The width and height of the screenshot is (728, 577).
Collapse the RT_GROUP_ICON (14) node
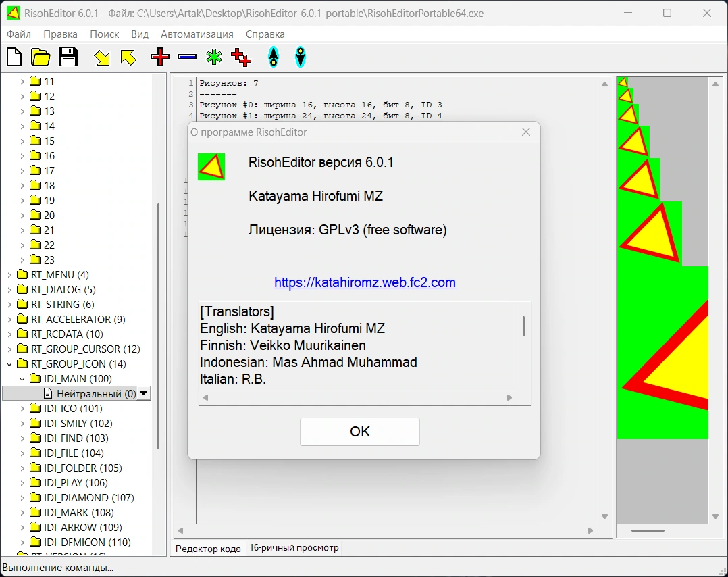9,363
